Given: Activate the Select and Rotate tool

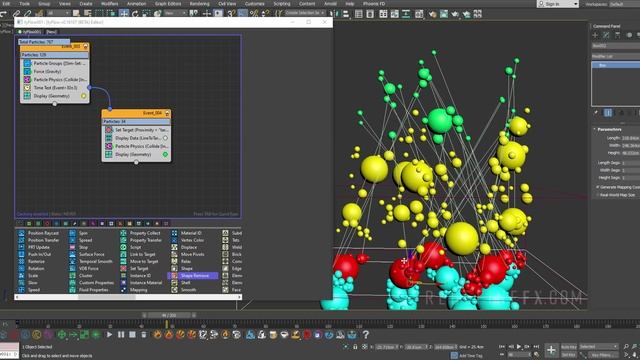Looking at the screenshot, I should click(x=135, y=13).
